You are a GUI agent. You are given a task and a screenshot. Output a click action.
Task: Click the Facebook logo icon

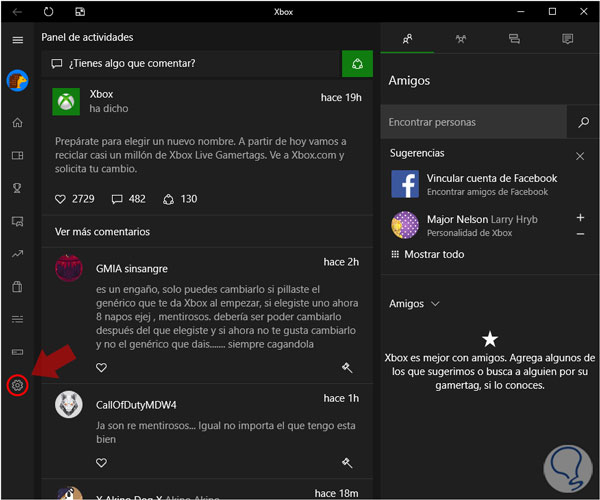click(x=405, y=184)
